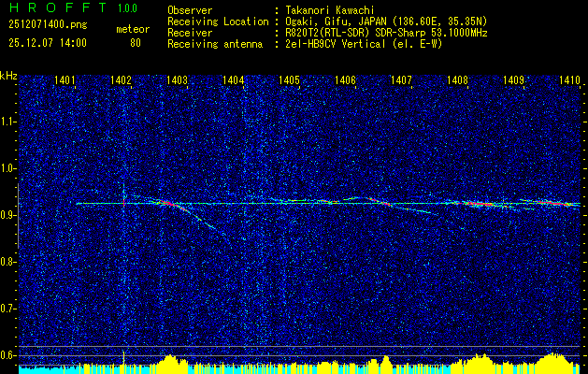Image resolution: width=588 pixels, height=374 pixels.
Task: Click the yellow power hump after 1408
Action: coord(480,362)
